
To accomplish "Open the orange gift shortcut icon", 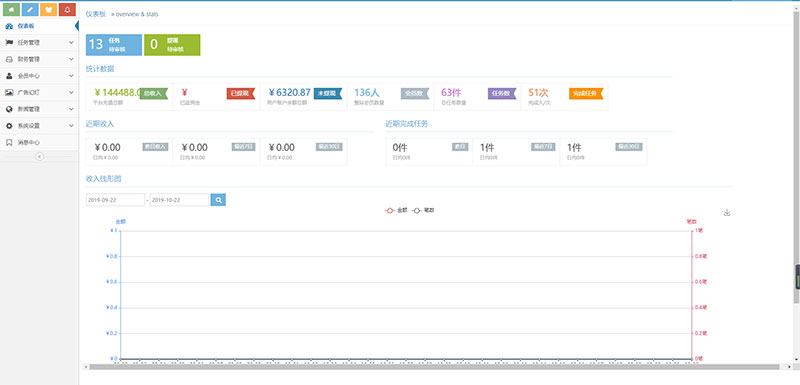I will (x=48, y=9).
